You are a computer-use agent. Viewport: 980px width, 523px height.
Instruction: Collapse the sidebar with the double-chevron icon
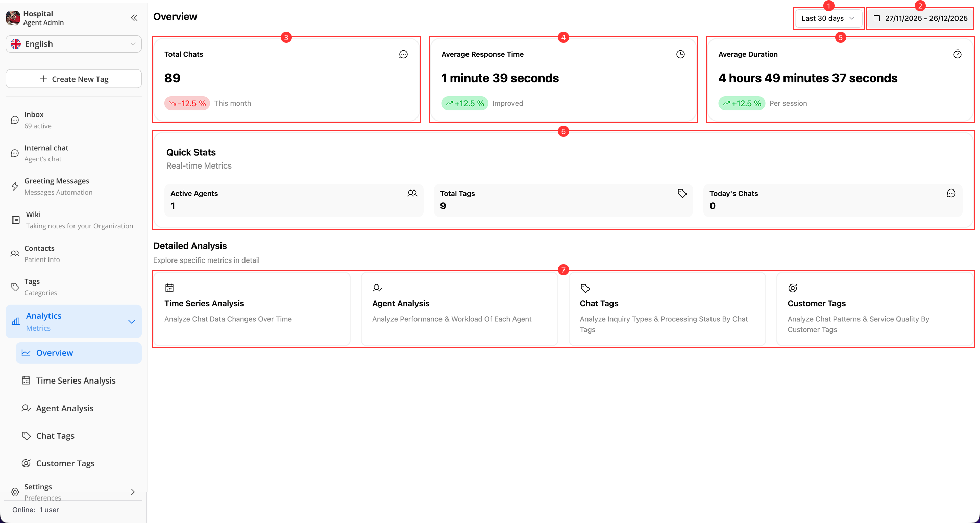click(x=134, y=18)
